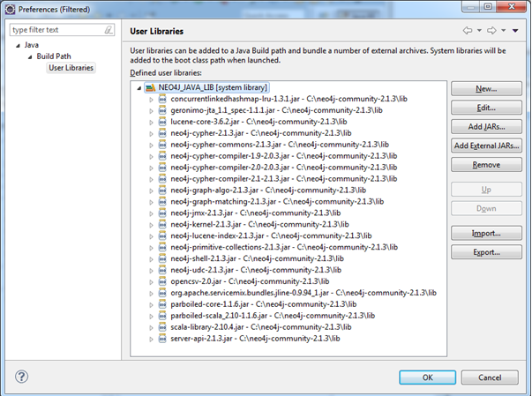Expand the concurrentlinkedhashmap-lru-1.3.1.jar entry

coord(151,100)
